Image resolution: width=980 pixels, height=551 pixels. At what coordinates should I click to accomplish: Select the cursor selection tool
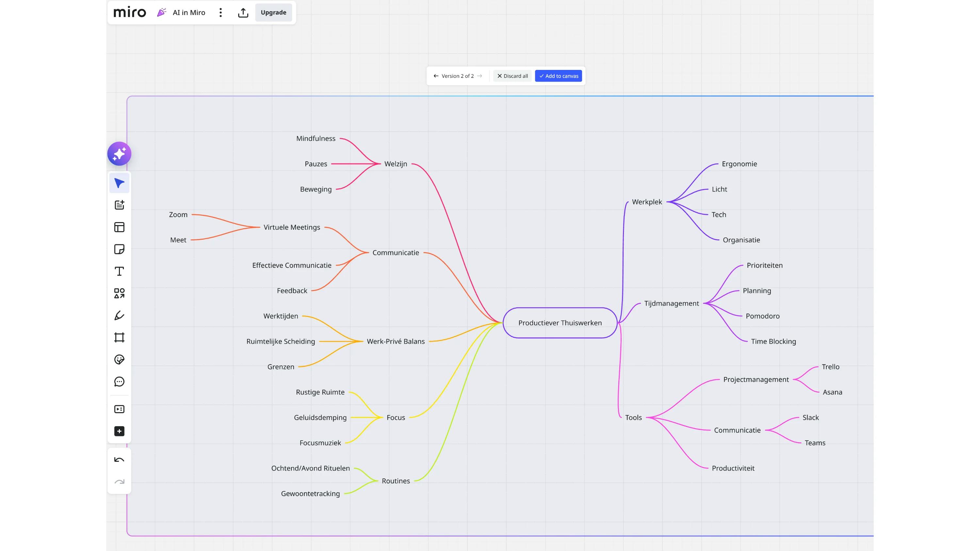coord(119,183)
